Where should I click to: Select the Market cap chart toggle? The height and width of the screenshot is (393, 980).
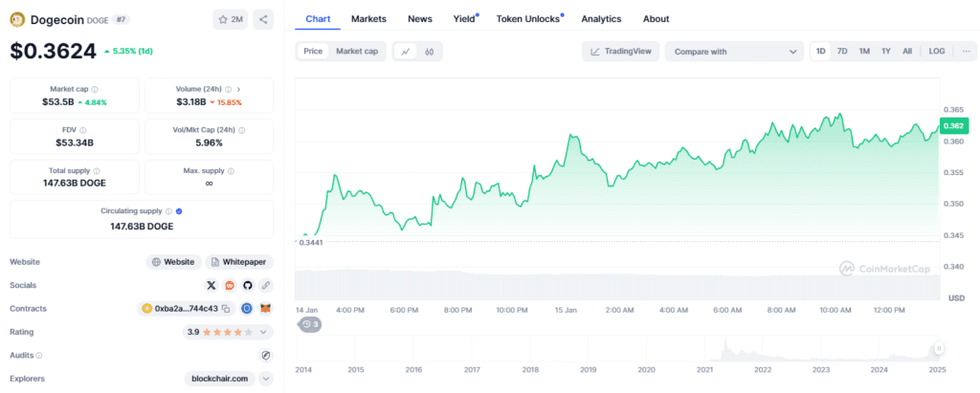pyautogui.click(x=357, y=52)
